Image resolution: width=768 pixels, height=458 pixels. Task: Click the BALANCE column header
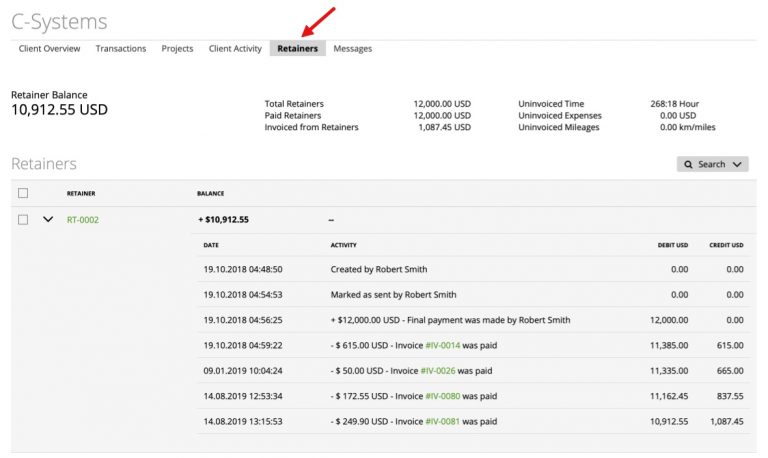(211, 193)
